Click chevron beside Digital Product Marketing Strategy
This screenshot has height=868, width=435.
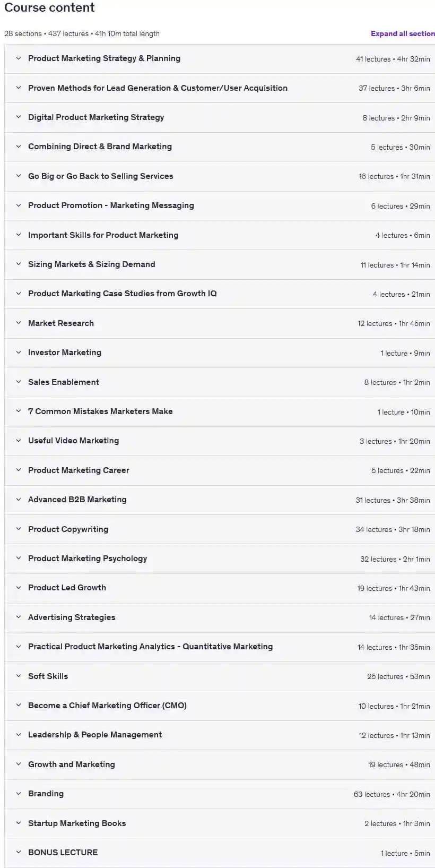[x=19, y=117]
